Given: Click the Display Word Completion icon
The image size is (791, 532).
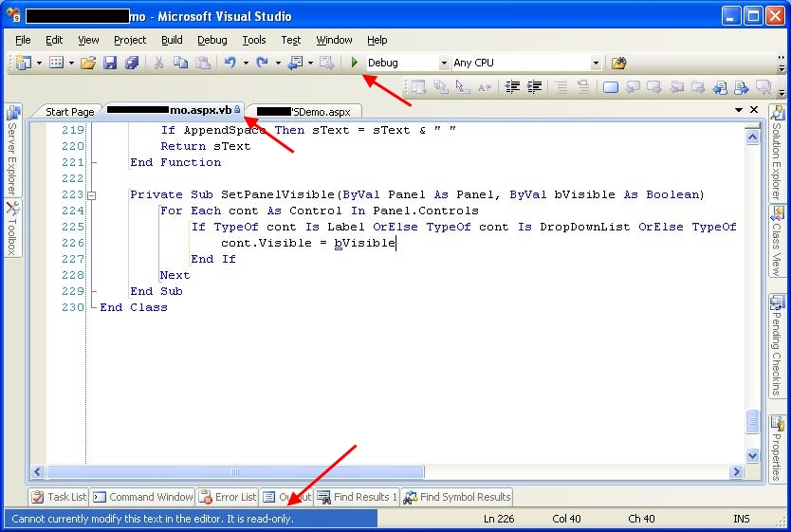Looking at the screenshot, I should (485, 87).
